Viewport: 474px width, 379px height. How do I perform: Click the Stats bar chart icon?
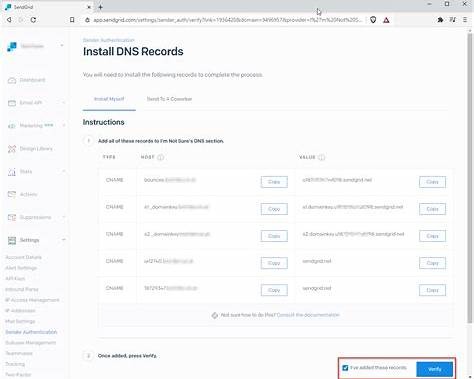12,172
